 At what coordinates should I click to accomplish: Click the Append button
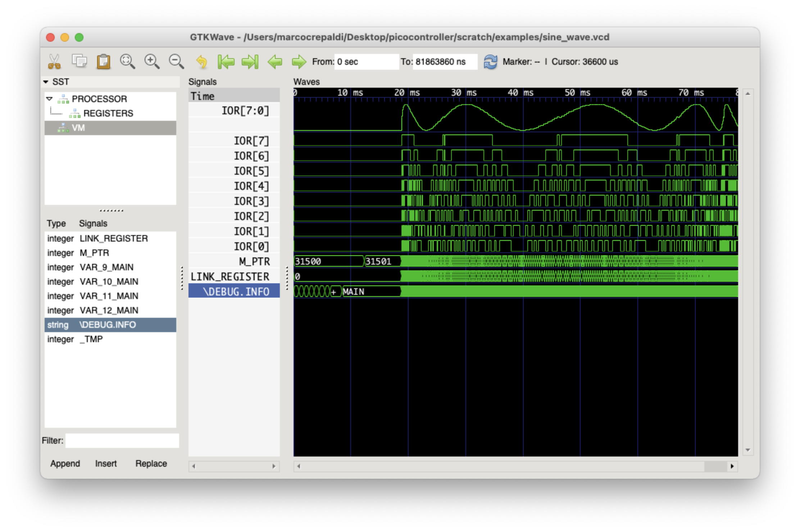65,463
